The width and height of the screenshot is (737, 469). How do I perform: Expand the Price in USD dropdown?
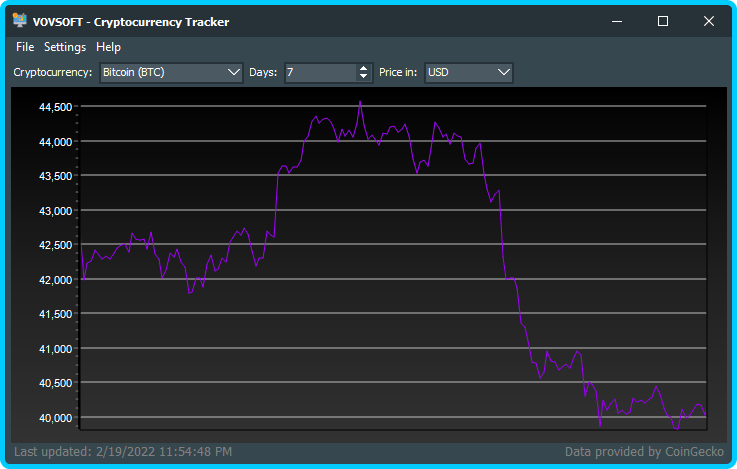[469, 72]
